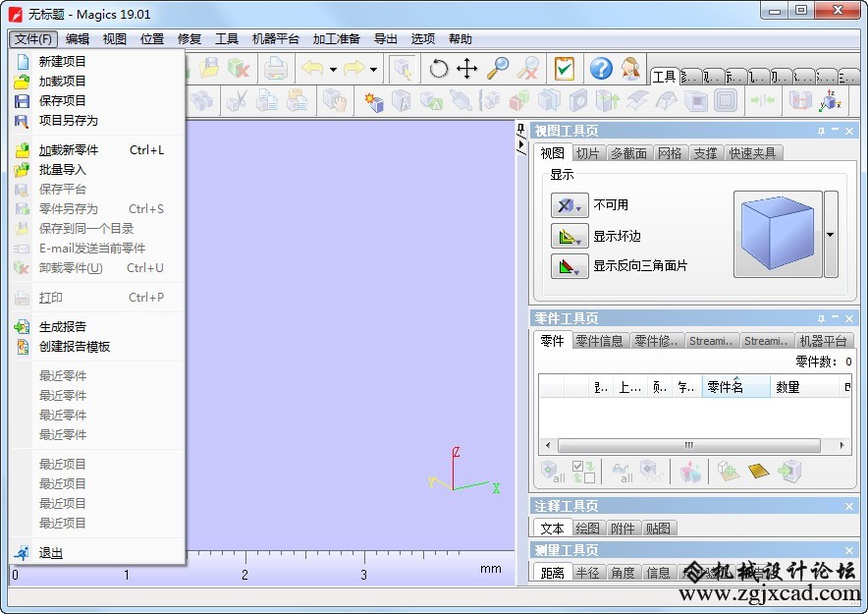Image resolution: width=868 pixels, height=614 pixels.
Task: Open the 机器平台 tab in parts toolpage
Action: 823,341
